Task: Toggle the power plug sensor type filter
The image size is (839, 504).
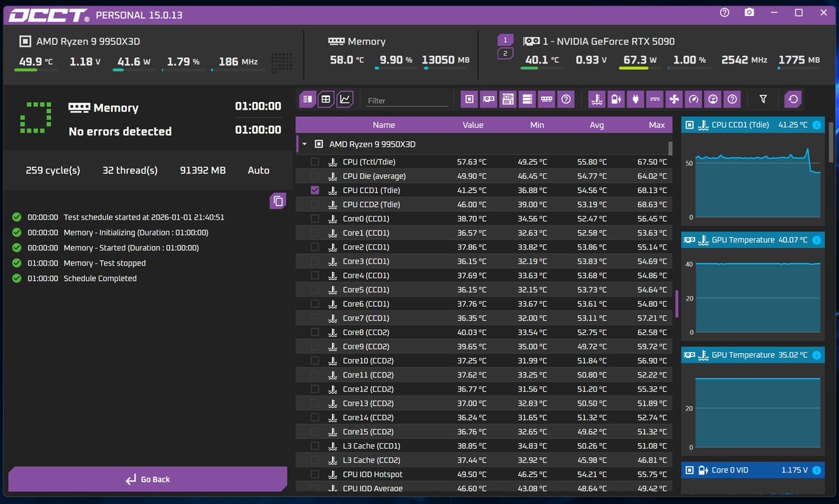Action: (636, 99)
